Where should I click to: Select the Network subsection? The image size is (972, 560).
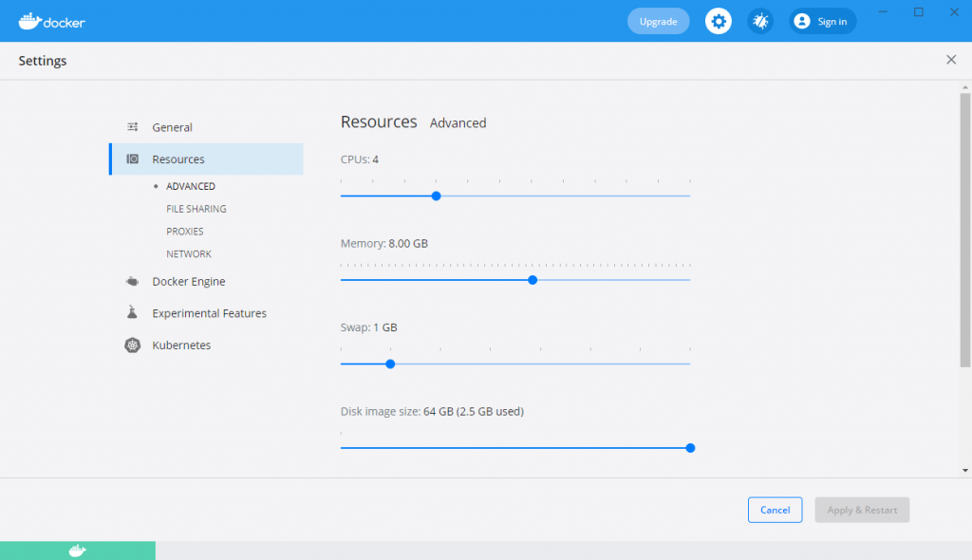click(188, 254)
